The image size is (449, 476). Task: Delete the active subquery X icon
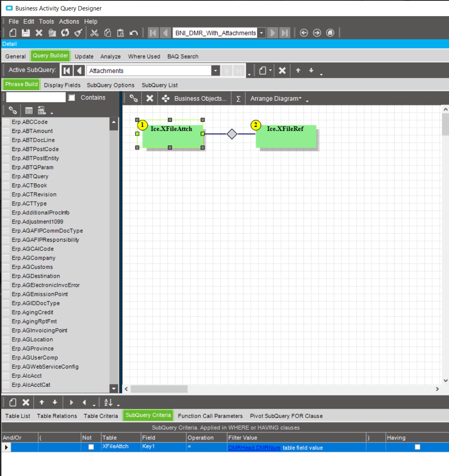[282, 70]
